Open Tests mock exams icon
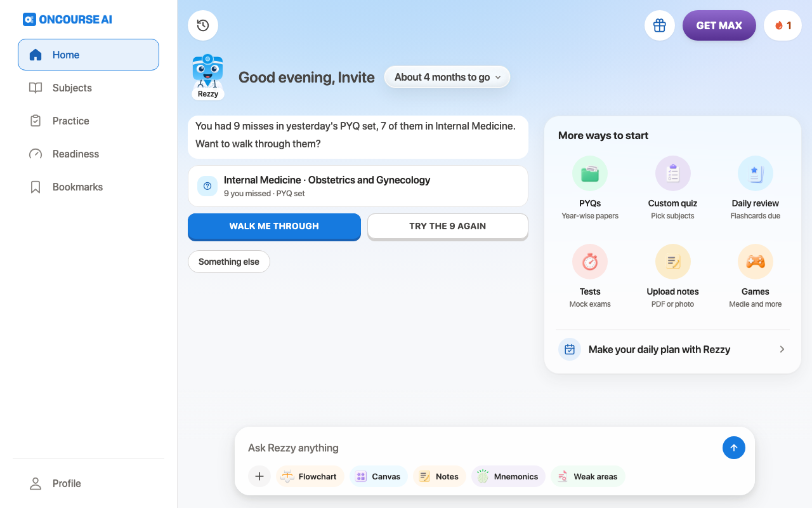Viewport: 812px width, 508px height. point(590,262)
